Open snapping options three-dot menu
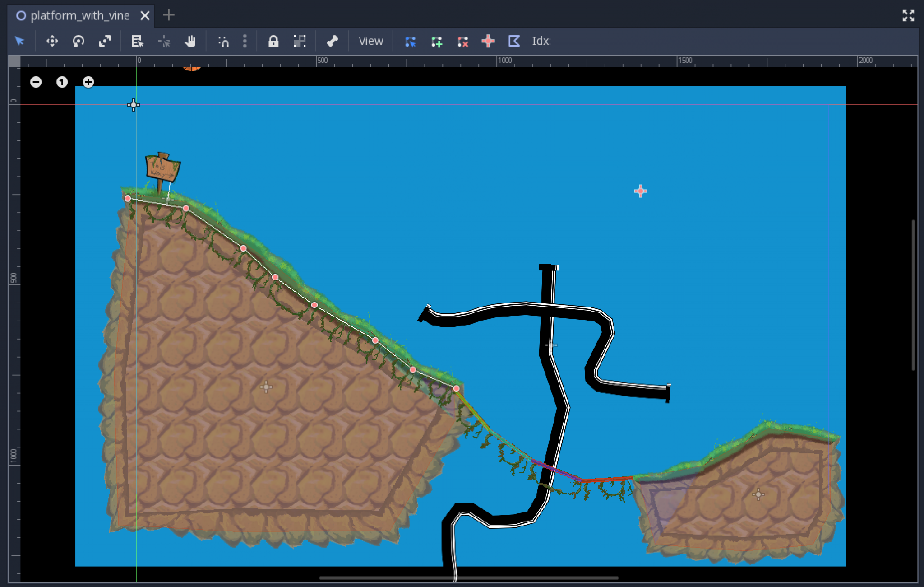Image resolution: width=924 pixels, height=587 pixels. pyautogui.click(x=245, y=41)
